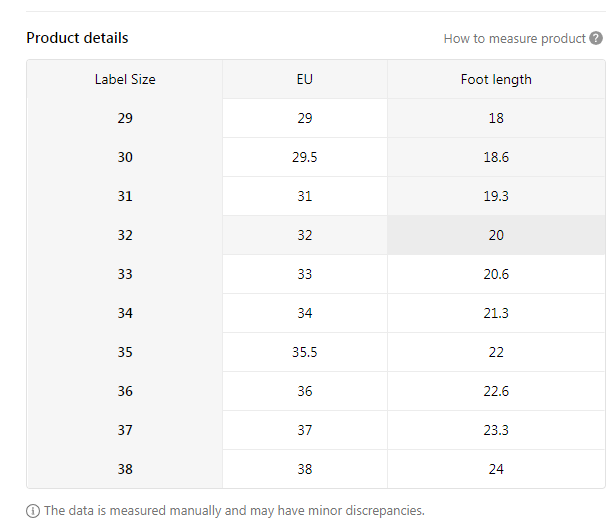The image size is (616, 530).
Task: Click the manual measurement disclaimer text
Action: 234,511
